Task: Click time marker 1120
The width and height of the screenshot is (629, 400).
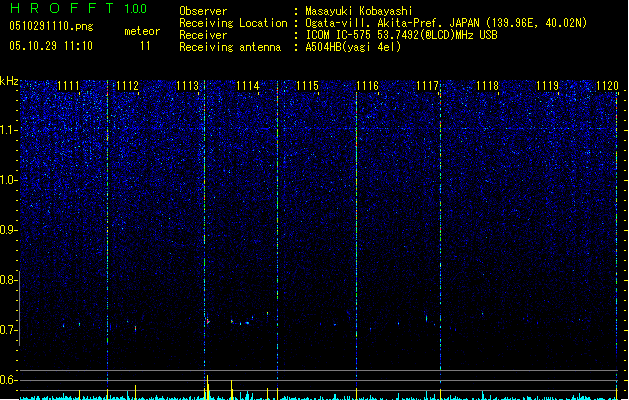Action: pos(607,85)
